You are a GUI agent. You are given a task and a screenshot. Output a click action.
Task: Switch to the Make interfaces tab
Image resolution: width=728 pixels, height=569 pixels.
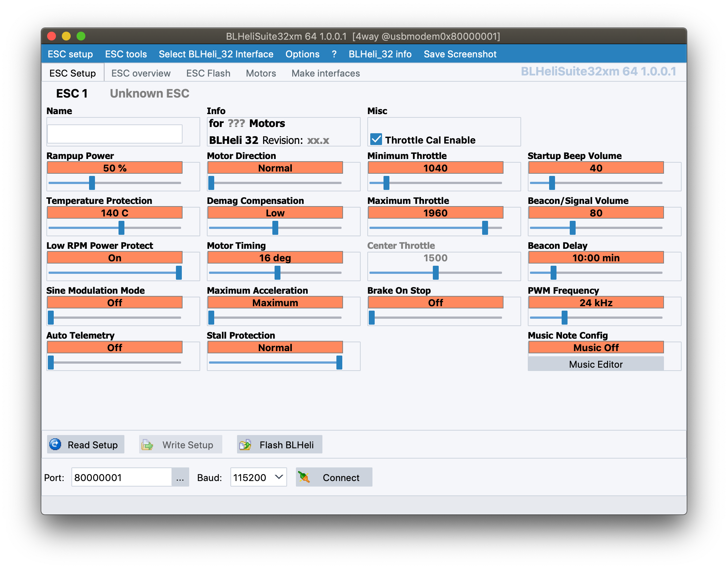click(326, 73)
